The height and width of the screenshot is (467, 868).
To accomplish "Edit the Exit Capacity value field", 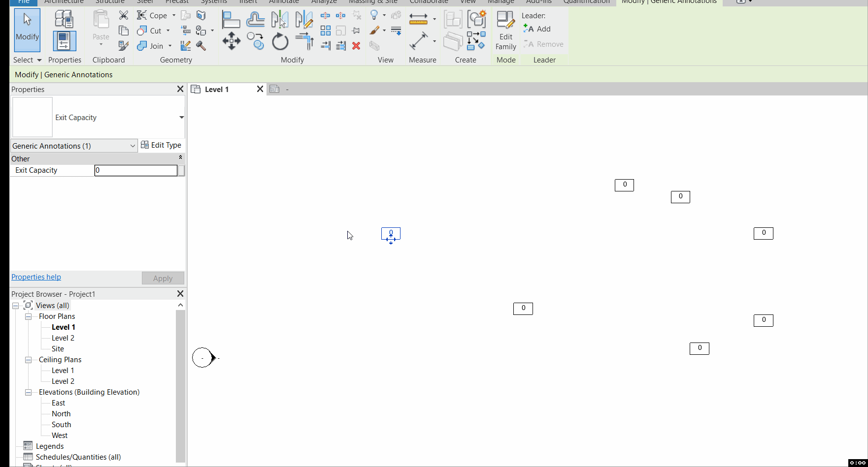I will pyautogui.click(x=135, y=170).
